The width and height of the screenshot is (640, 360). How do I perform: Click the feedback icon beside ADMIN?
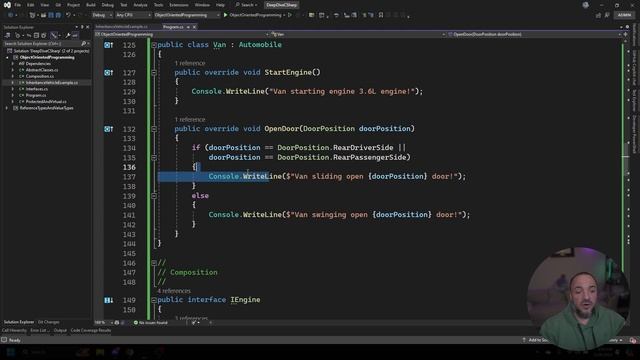[607, 15]
